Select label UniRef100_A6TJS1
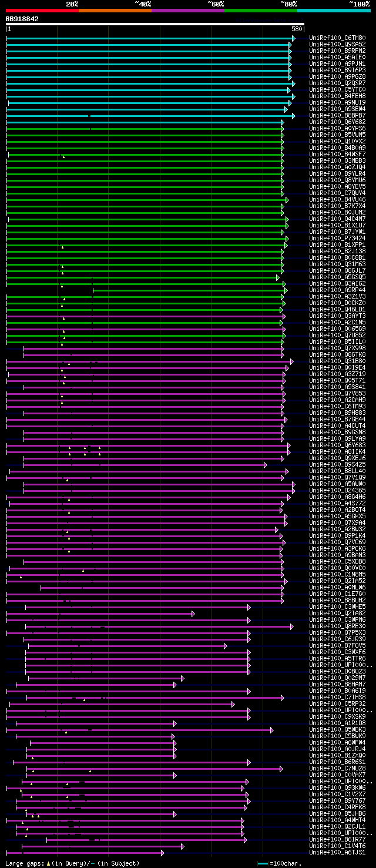The image size is (376, 868). point(337,853)
